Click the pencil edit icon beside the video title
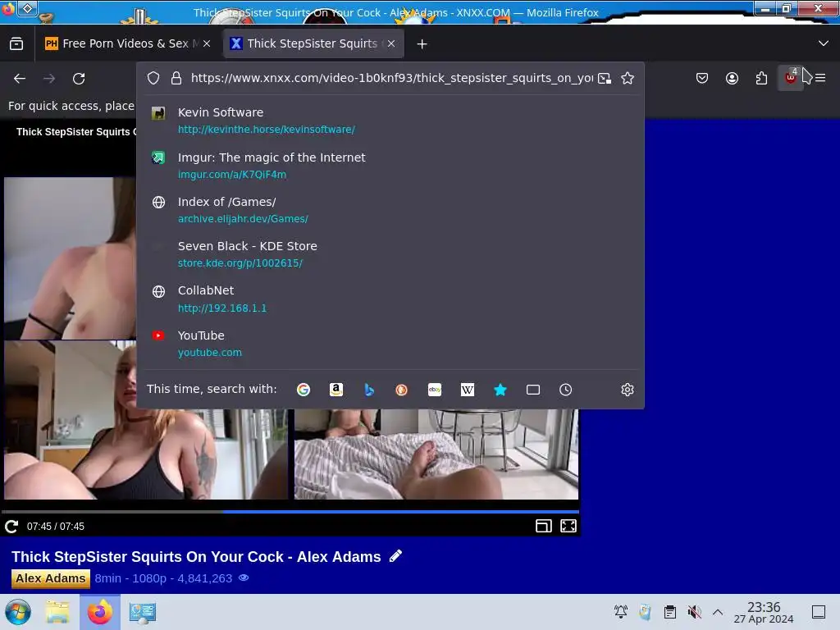This screenshot has width=840, height=630. tap(395, 556)
